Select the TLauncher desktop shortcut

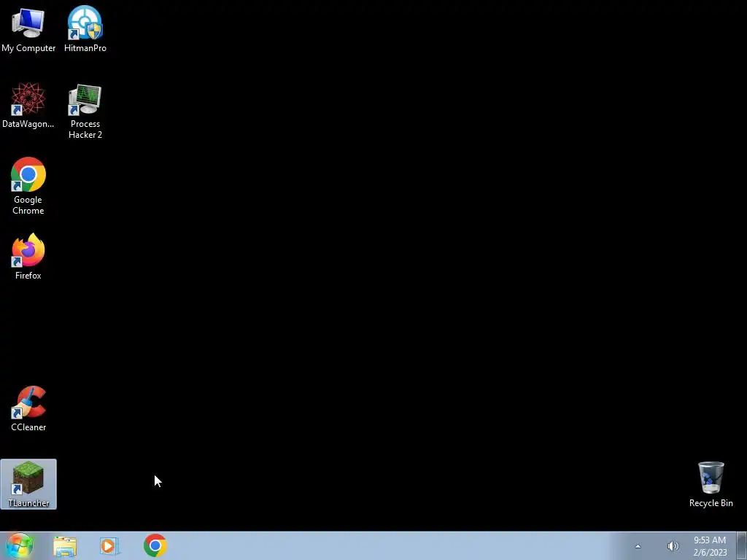[28, 484]
